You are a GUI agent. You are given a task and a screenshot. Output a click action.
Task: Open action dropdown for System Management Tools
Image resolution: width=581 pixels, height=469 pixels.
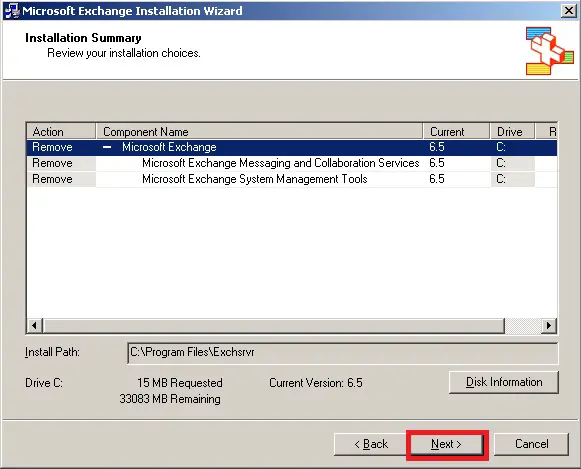pyautogui.click(x=61, y=179)
